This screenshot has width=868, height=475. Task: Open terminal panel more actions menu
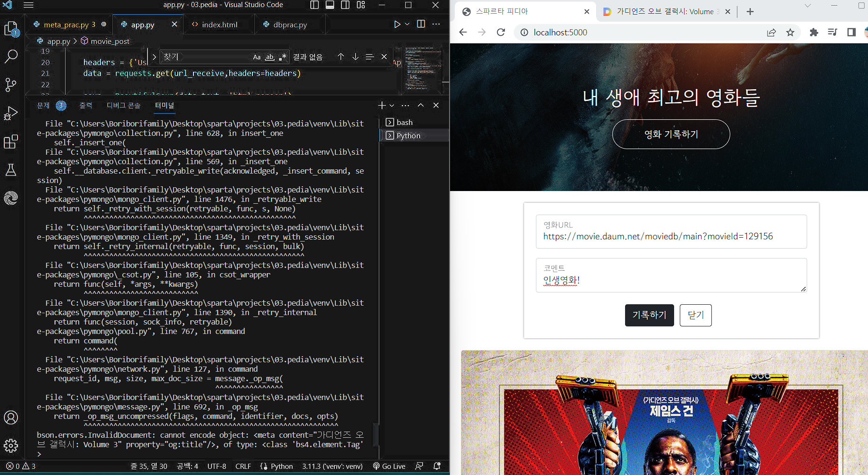(405, 106)
